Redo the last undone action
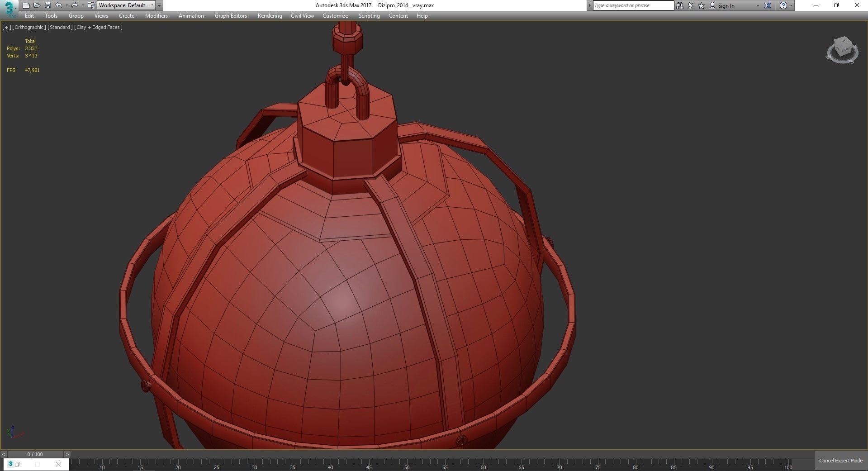This screenshot has width=868, height=471. pos(75,5)
